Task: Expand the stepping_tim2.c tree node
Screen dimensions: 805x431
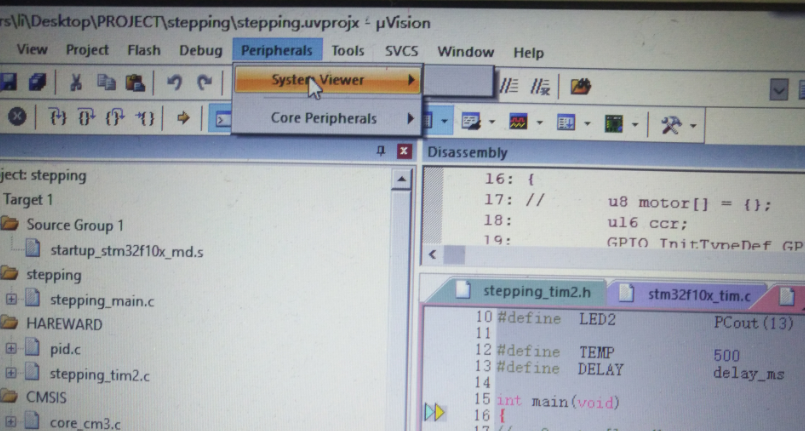Action: click(x=12, y=374)
